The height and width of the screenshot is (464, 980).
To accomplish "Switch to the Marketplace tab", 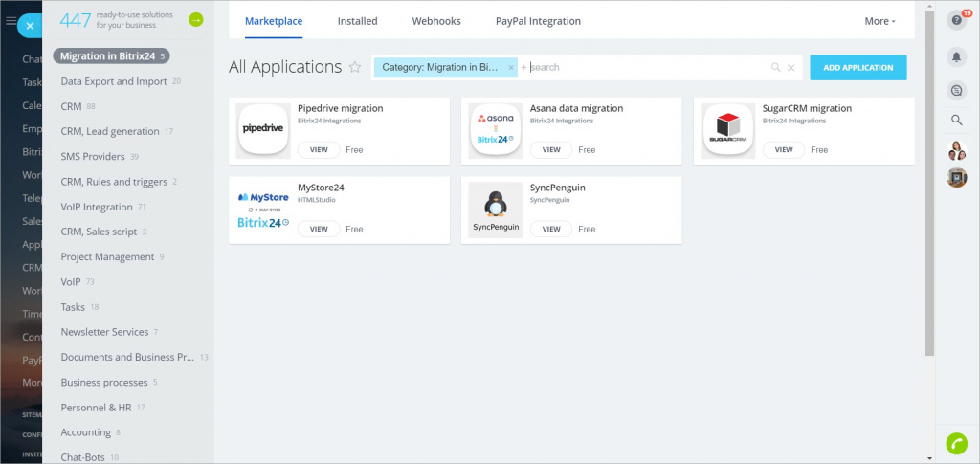I will pos(274,21).
